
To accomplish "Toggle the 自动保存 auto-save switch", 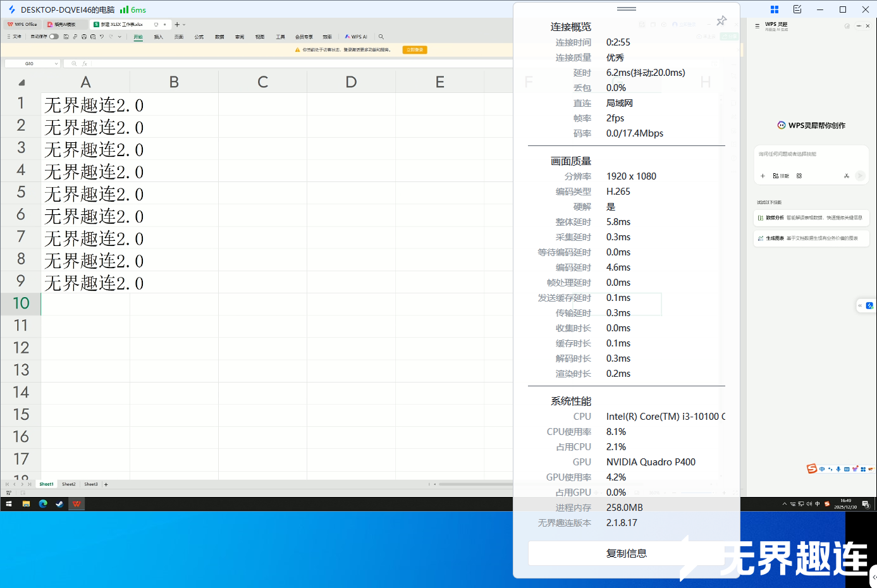I will point(54,37).
